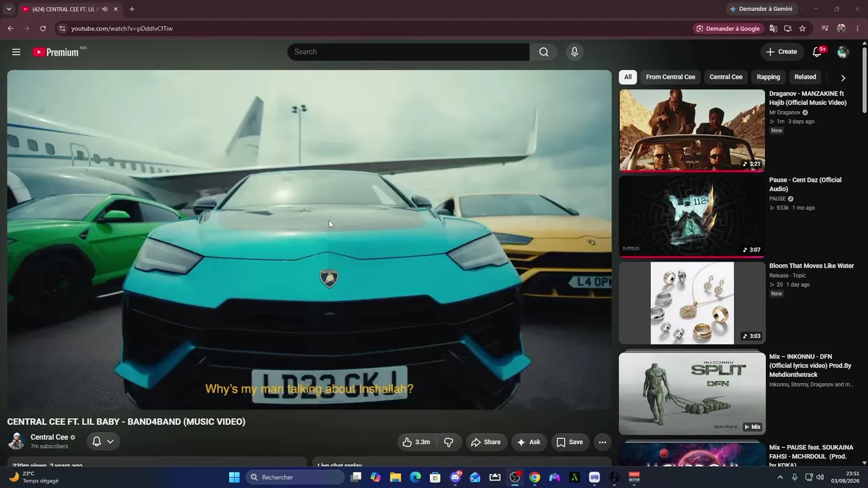Image resolution: width=868 pixels, height=488 pixels.
Task: Save the video to a playlist
Action: tap(570, 442)
